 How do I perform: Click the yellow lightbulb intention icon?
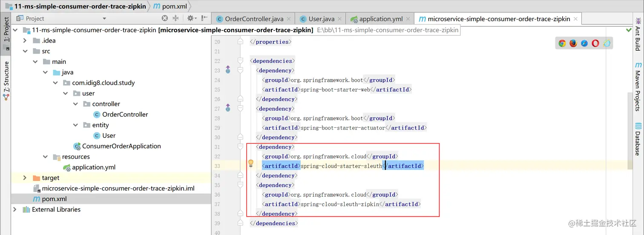coord(251,163)
